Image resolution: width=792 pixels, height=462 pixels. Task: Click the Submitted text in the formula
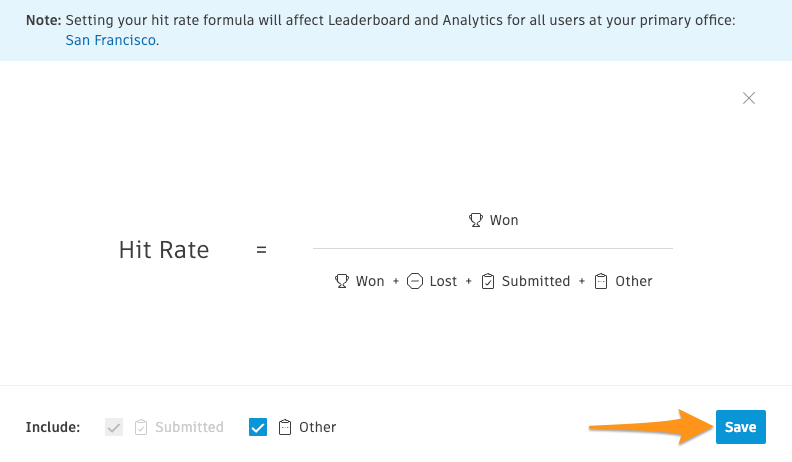(x=536, y=281)
